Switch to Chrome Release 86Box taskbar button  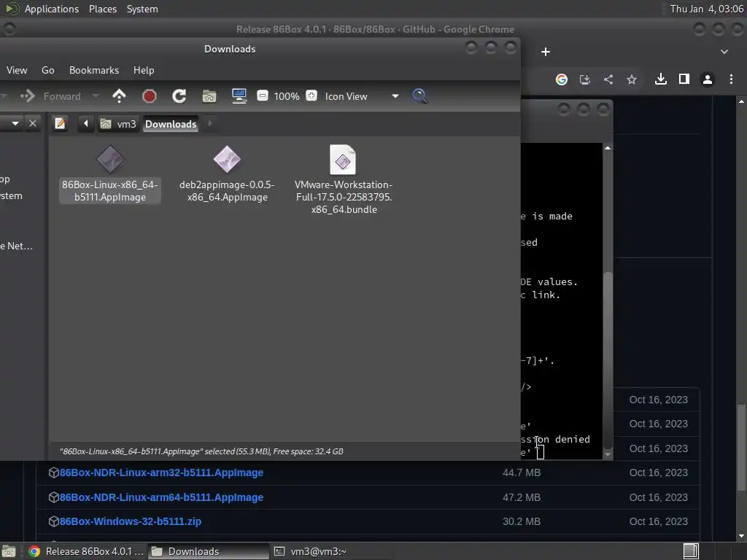[86, 551]
